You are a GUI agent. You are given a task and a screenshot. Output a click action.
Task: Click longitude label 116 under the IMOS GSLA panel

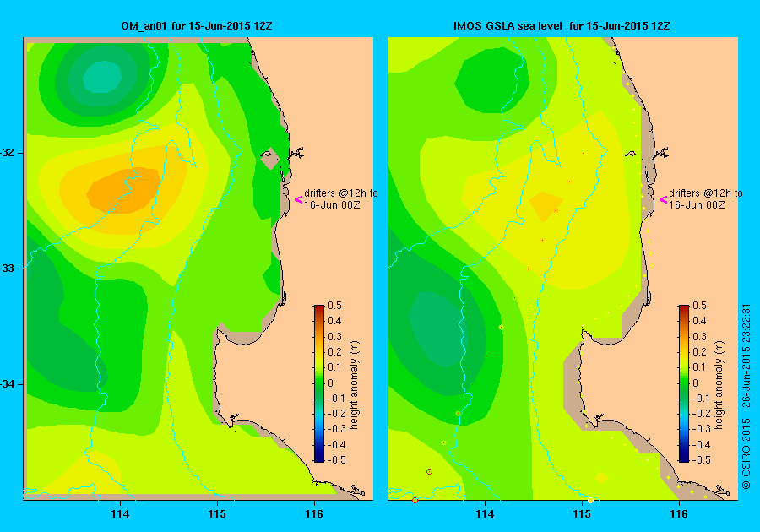click(x=679, y=514)
